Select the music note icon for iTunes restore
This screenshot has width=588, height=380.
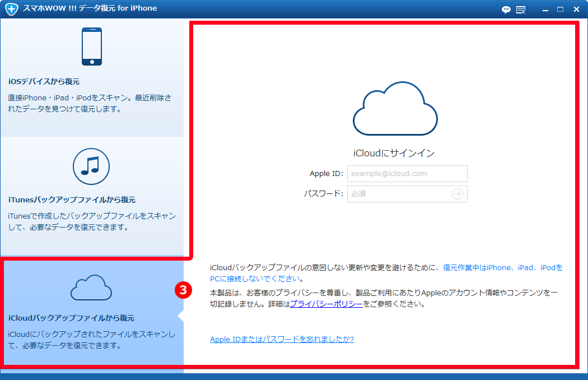click(x=91, y=166)
